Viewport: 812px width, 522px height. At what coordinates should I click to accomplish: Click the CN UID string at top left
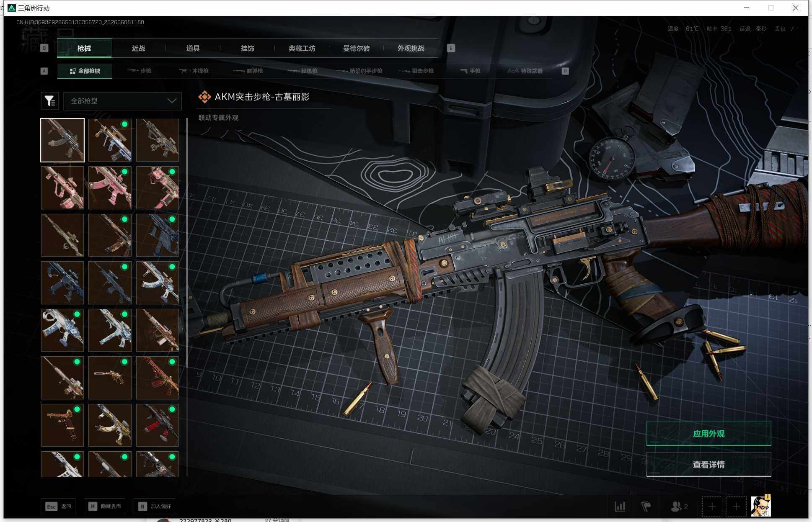click(x=80, y=22)
